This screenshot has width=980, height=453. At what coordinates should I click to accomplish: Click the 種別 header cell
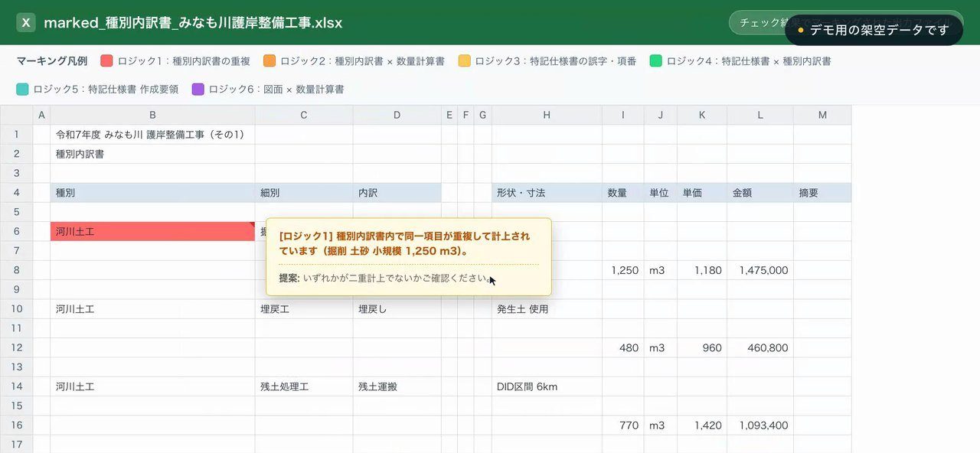point(152,193)
